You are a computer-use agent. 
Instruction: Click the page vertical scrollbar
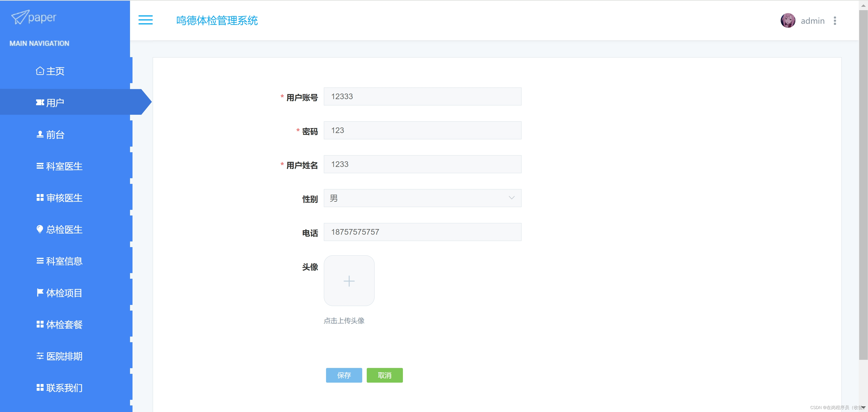(863, 185)
